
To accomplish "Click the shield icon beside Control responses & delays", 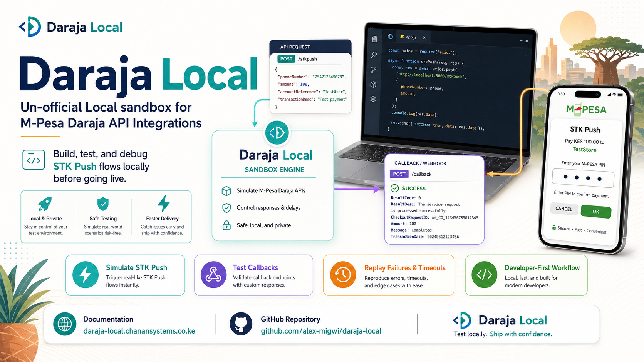I will pyautogui.click(x=226, y=208).
